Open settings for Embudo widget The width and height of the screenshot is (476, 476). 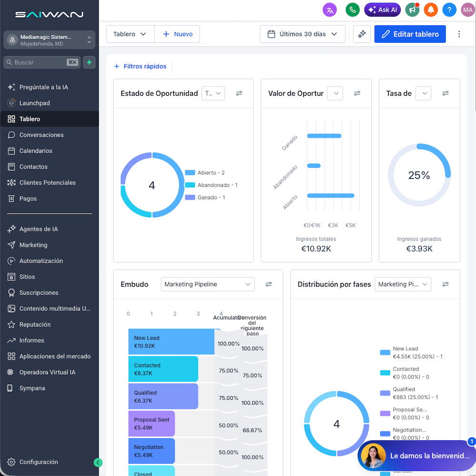click(x=268, y=284)
